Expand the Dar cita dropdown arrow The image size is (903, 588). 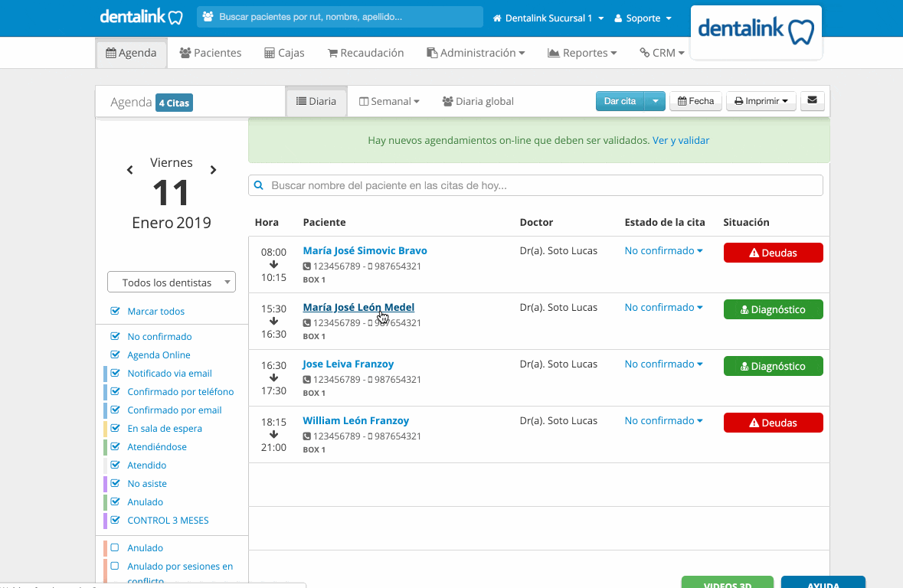[x=655, y=101]
